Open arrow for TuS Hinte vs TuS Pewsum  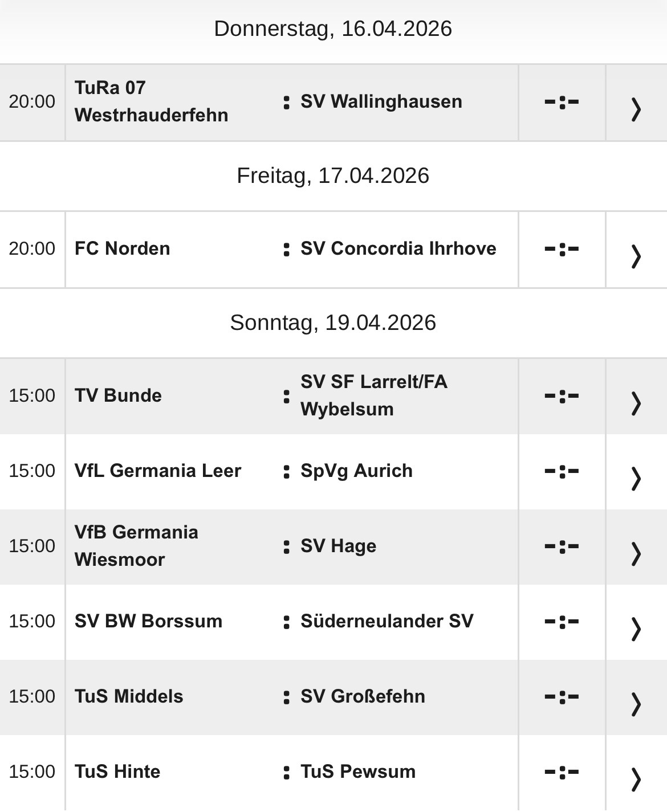pyautogui.click(x=636, y=778)
